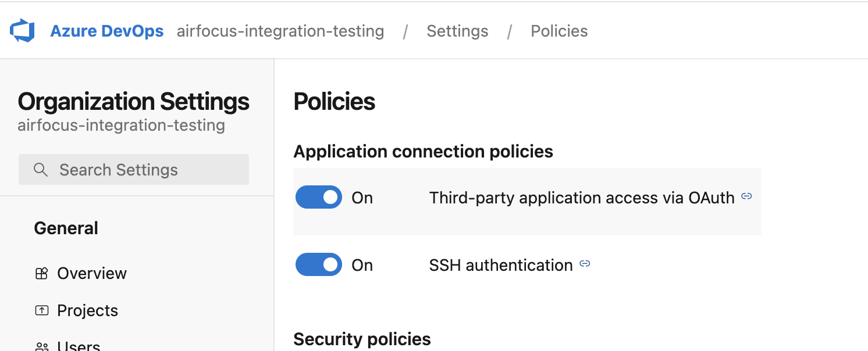
Task: Click the Overview sidebar icon
Action: click(41, 273)
